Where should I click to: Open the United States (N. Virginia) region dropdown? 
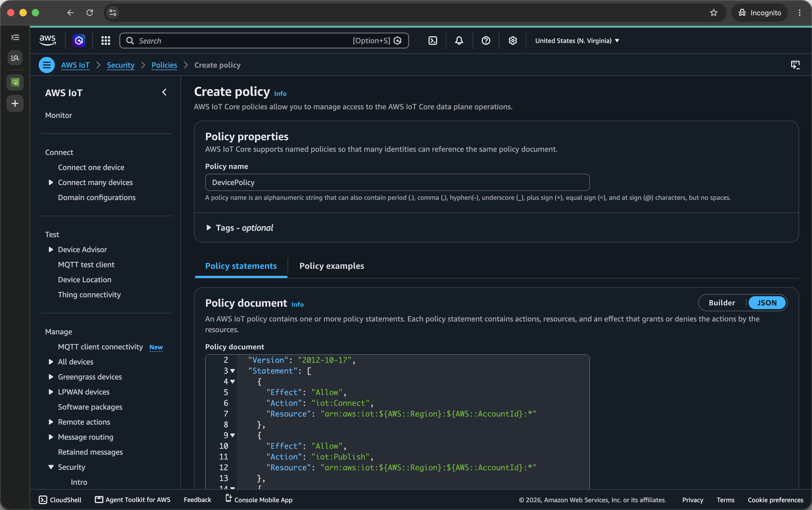(x=577, y=41)
